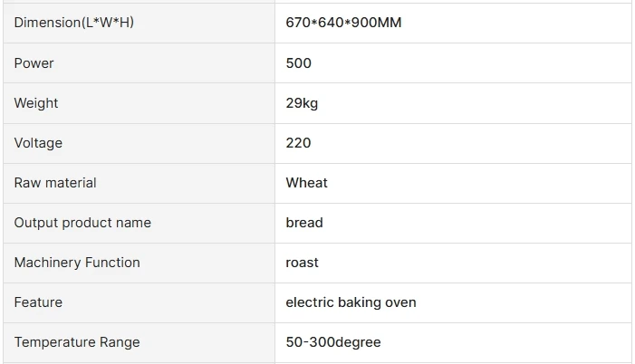Select the bread value text

click(x=304, y=223)
